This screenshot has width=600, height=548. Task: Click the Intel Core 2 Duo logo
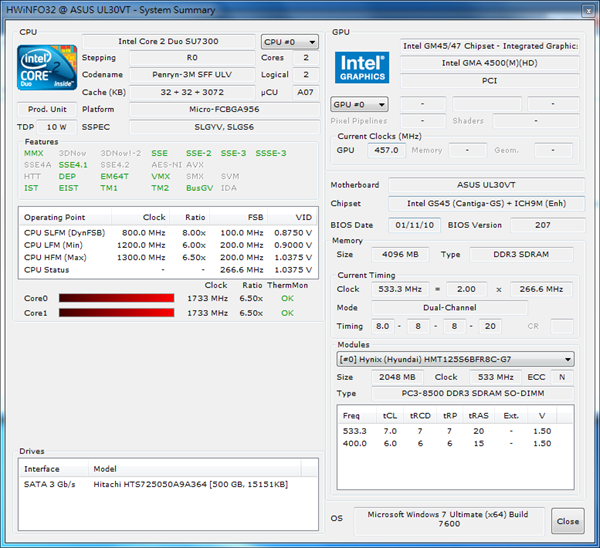[47, 68]
